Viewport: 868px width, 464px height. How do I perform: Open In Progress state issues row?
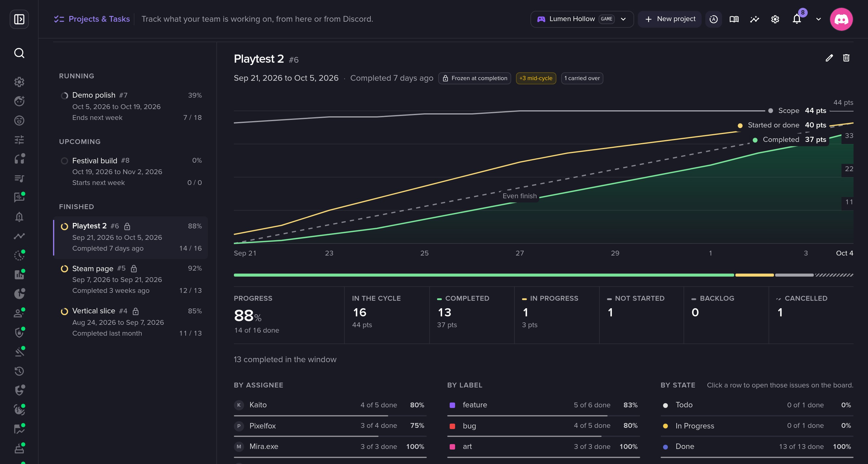click(x=757, y=426)
